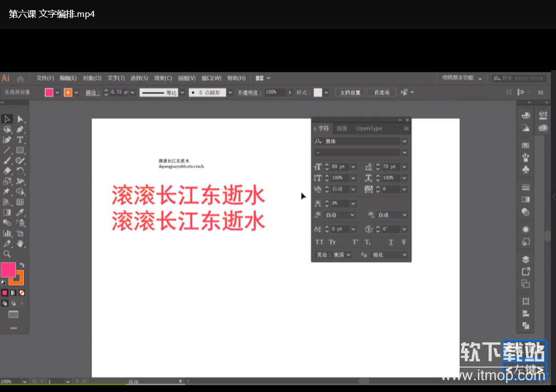Click the swap fill and stroke arrow

point(22,265)
